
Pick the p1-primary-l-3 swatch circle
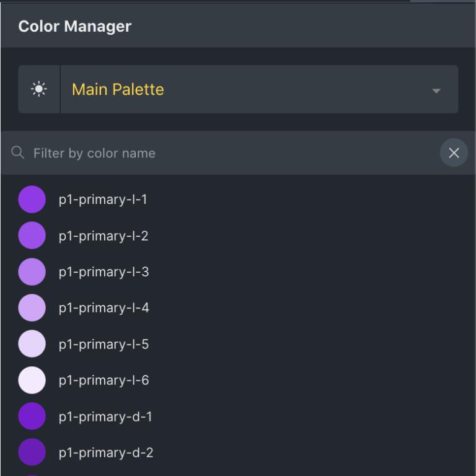click(32, 271)
